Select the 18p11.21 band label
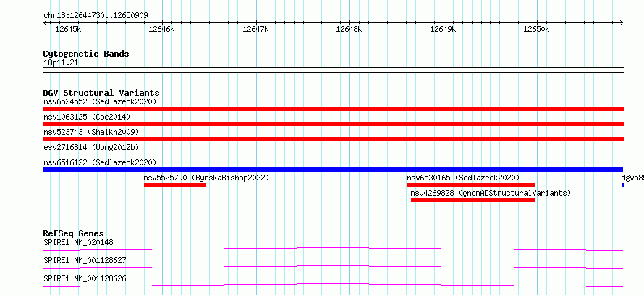This screenshot has width=644, height=295. pyautogui.click(x=61, y=63)
